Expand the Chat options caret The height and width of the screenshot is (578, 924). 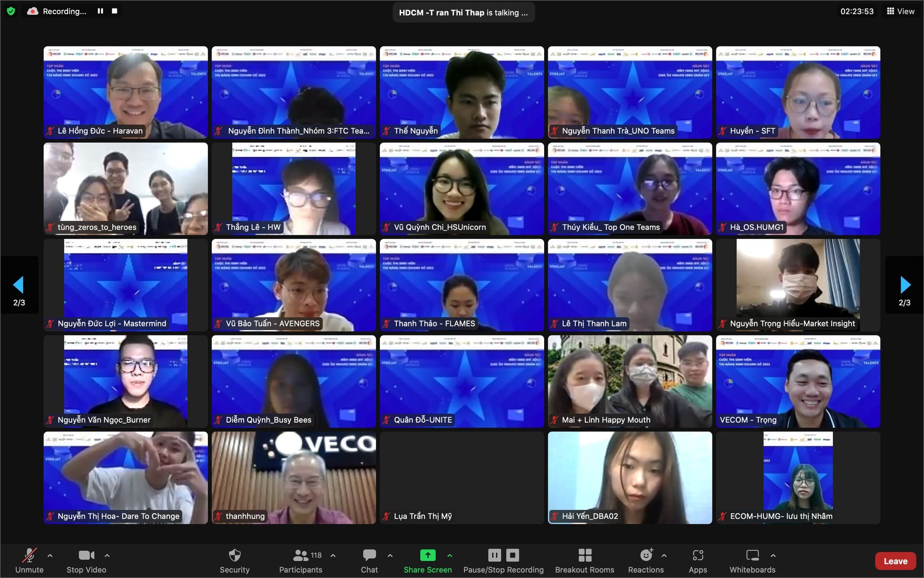point(390,555)
